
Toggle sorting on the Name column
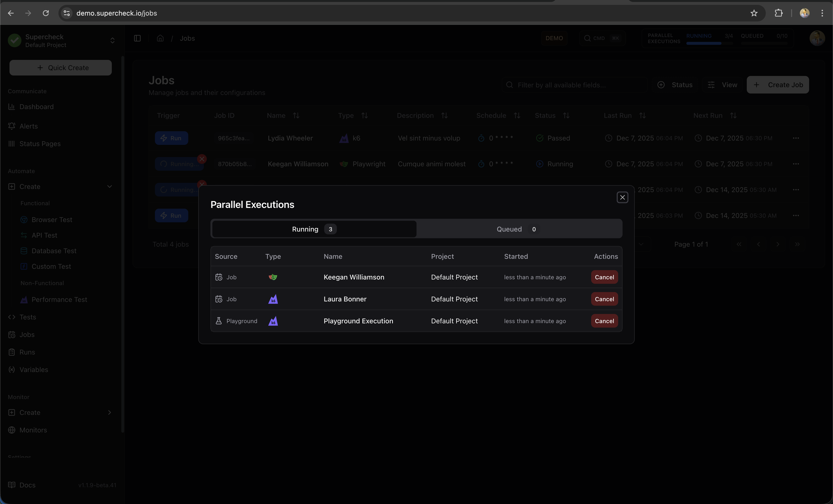pos(296,115)
